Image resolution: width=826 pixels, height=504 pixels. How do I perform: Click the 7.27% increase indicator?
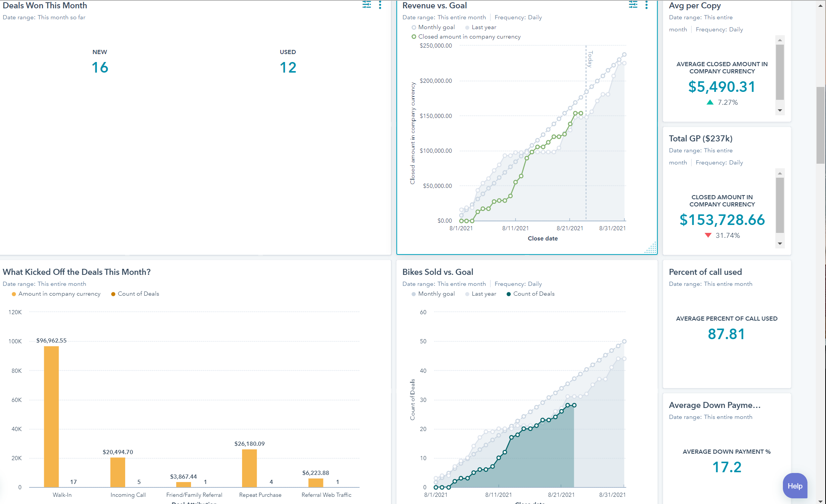coord(722,102)
